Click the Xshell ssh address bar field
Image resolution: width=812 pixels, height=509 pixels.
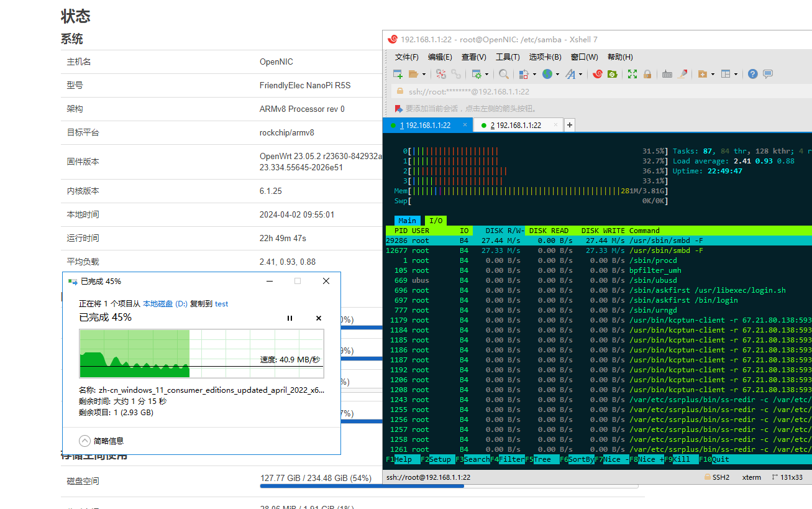pos(603,91)
